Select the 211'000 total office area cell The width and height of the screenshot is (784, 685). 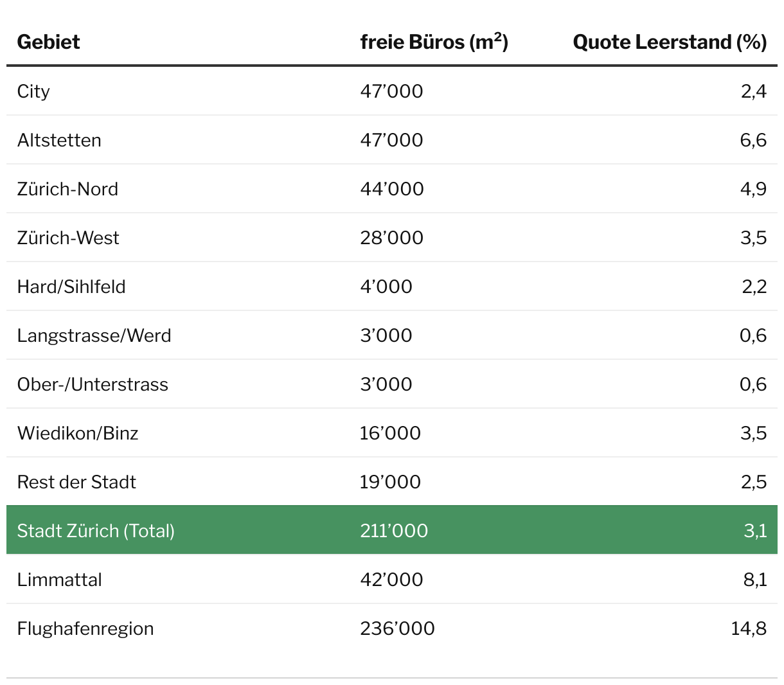[394, 531]
